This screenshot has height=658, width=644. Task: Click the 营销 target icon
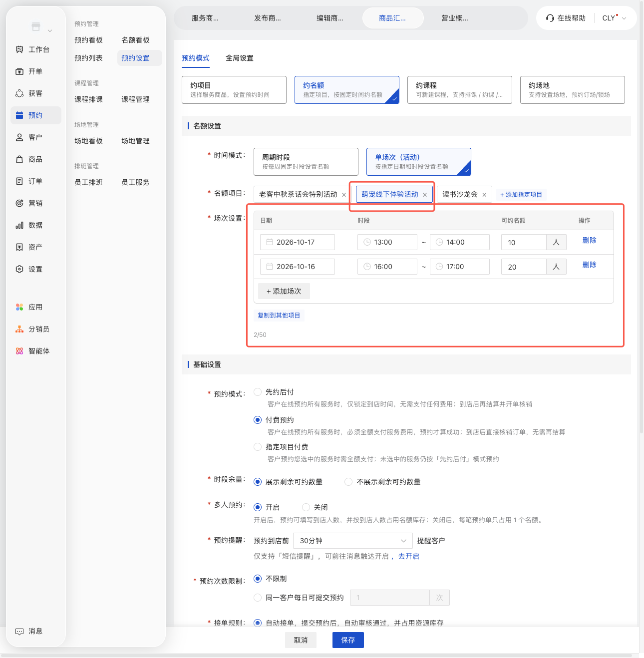tap(19, 203)
